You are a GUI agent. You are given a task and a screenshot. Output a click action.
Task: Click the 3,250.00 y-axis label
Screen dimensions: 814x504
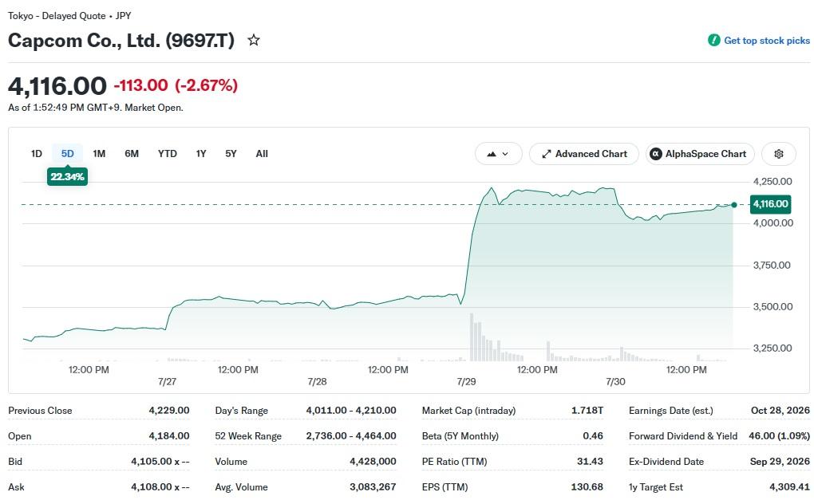coord(773,348)
